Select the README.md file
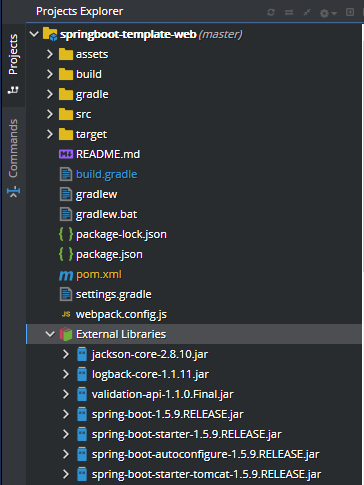Viewport: 364px width, 485px height. coord(108,154)
